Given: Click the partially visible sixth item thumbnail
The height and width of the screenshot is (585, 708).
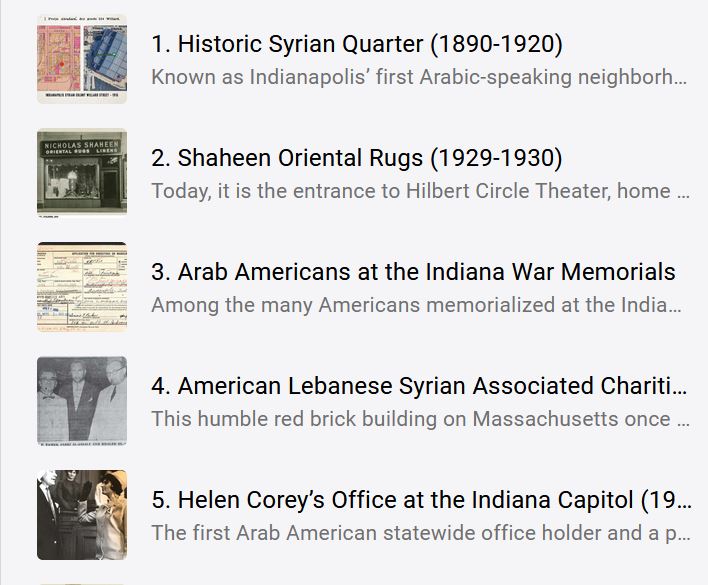Looking at the screenshot, I should pos(82,582).
